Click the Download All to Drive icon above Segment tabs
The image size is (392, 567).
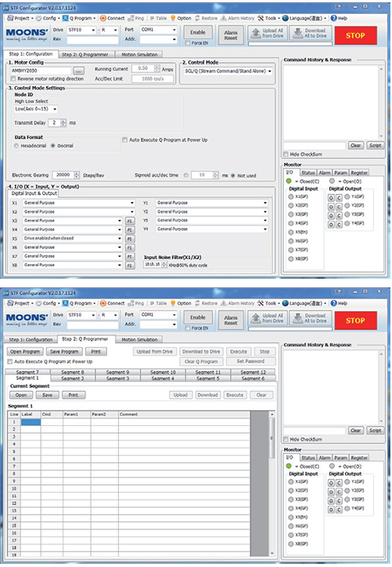311,318
